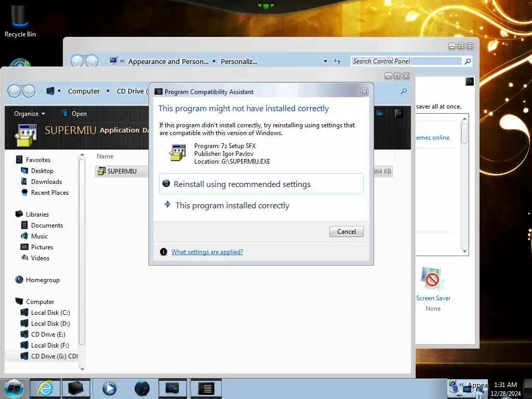This screenshot has height=399, width=532.
Task: Open Libraries in the navigation pane
Action: pyautogui.click(x=37, y=215)
